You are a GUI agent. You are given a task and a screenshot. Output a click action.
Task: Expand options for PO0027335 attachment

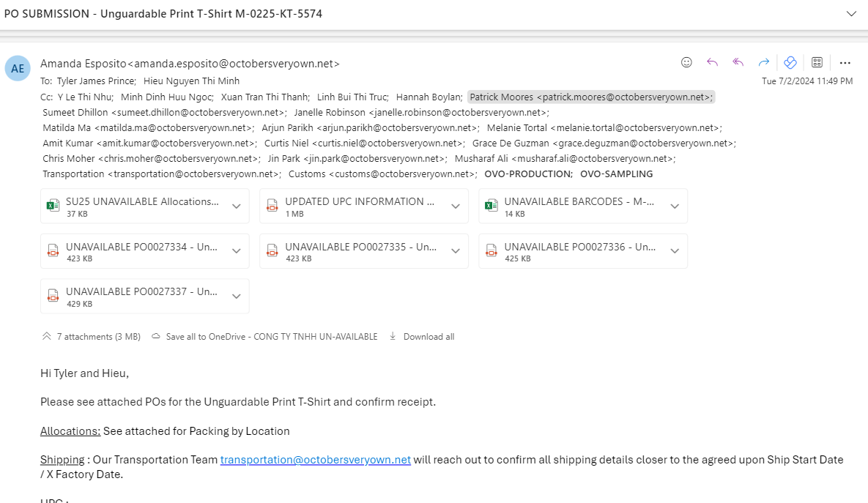point(456,251)
